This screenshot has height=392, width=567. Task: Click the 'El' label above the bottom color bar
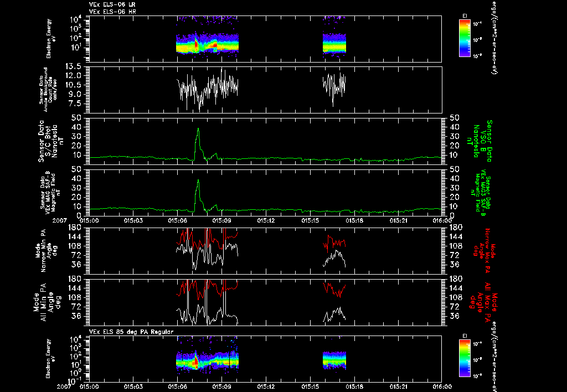(x=465, y=336)
